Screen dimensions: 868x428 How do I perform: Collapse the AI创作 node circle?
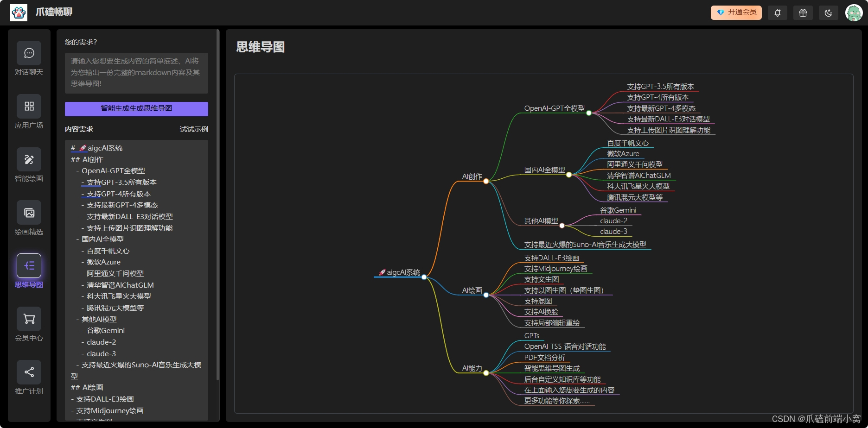pyautogui.click(x=486, y=181)
